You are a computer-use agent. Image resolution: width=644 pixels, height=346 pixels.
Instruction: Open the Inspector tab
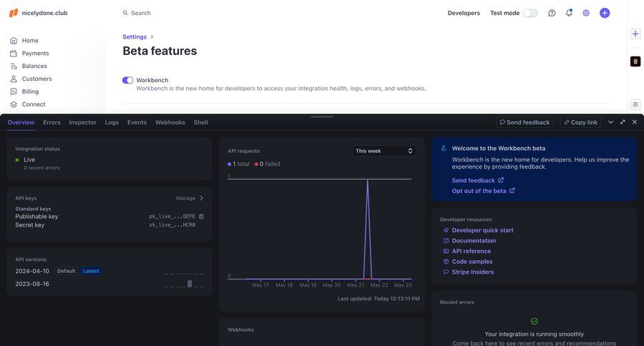pos(82,122)
